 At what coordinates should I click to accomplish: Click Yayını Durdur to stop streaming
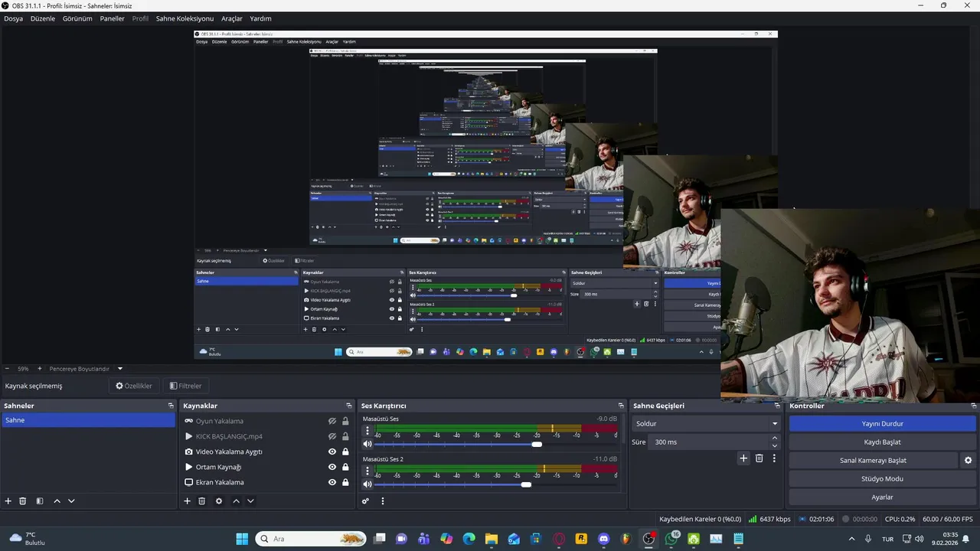tap(882, 423)
